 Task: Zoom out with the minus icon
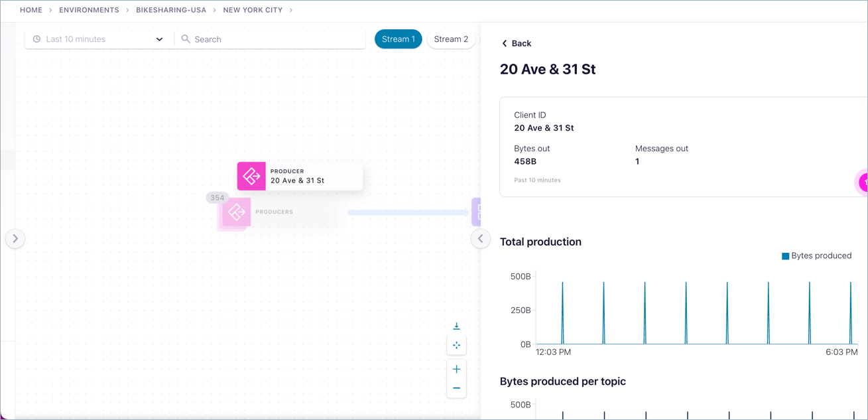point(456,388)
